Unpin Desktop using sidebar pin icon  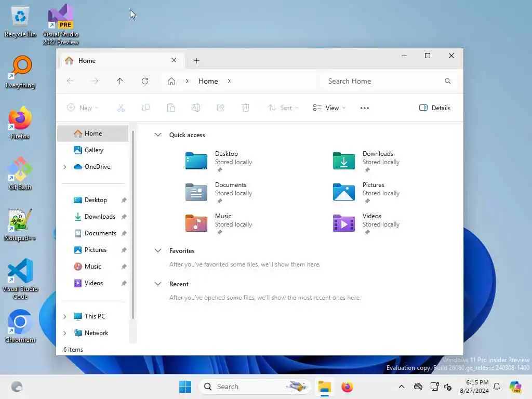[124, 200]
